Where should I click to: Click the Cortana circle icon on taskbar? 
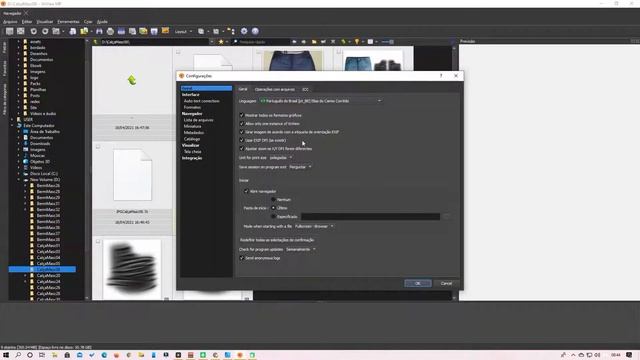coord(30,355)
